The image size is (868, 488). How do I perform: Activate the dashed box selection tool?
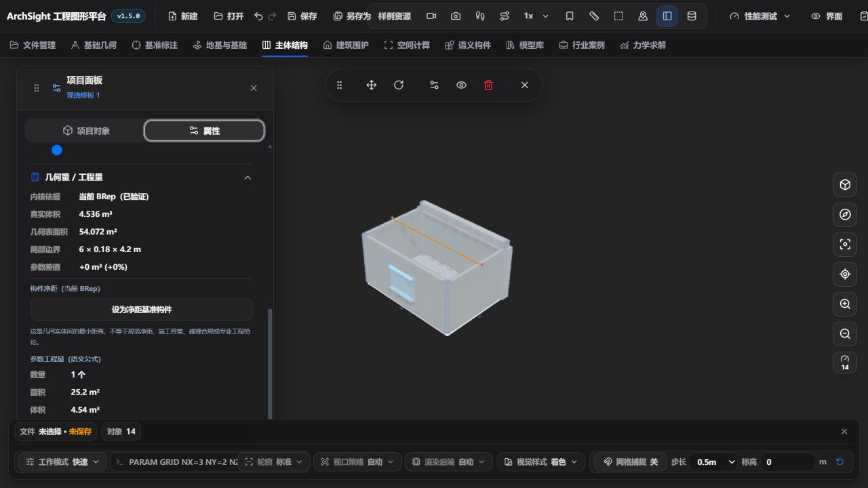(618, 16)
